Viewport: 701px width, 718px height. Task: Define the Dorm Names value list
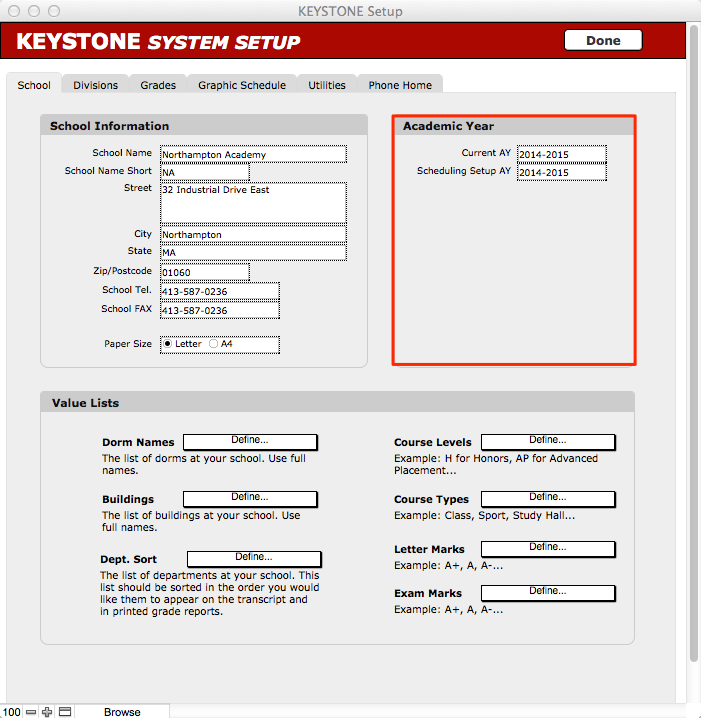[250, 442]
